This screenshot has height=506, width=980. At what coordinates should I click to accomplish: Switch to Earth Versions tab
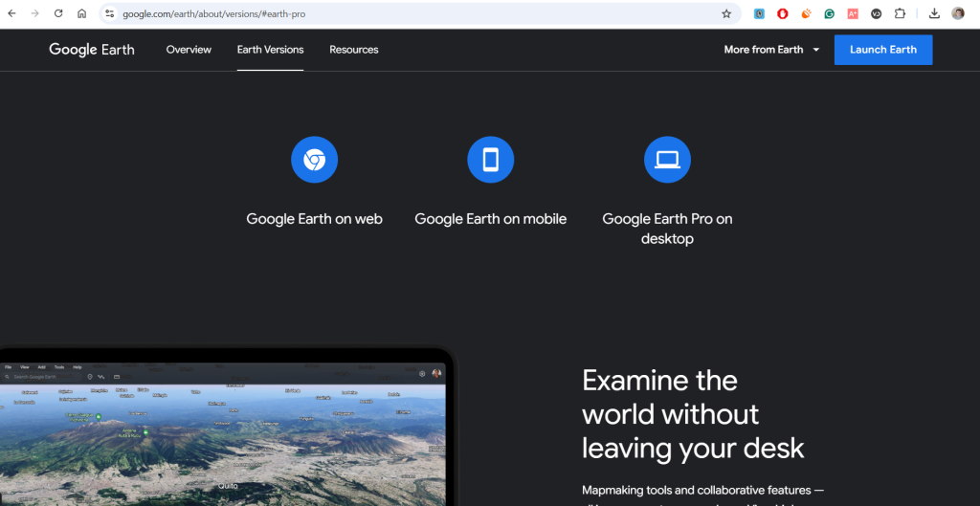[270, 50]
